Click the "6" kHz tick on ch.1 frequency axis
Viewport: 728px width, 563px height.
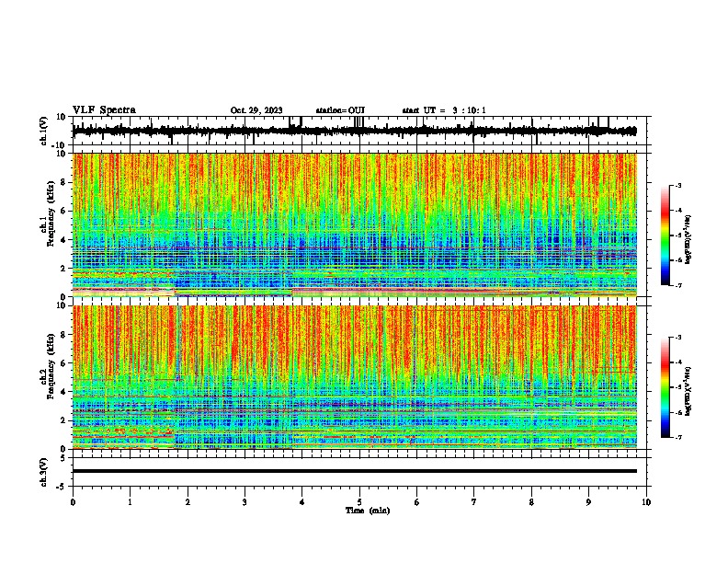[63, 211]
